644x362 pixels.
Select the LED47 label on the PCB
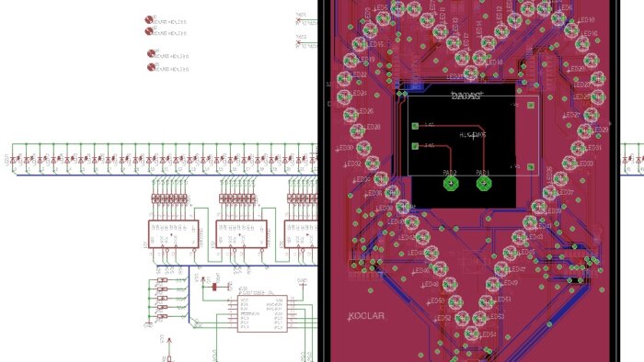(517, 269)
